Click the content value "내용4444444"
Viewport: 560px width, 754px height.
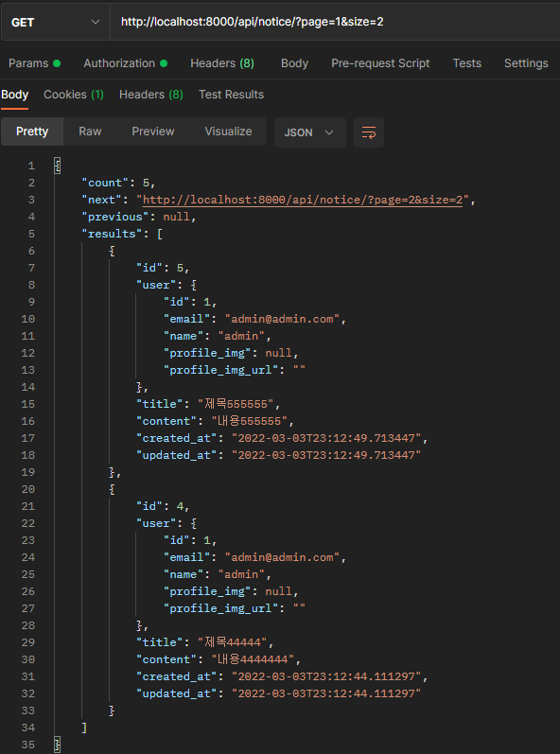tap(253, 659)
